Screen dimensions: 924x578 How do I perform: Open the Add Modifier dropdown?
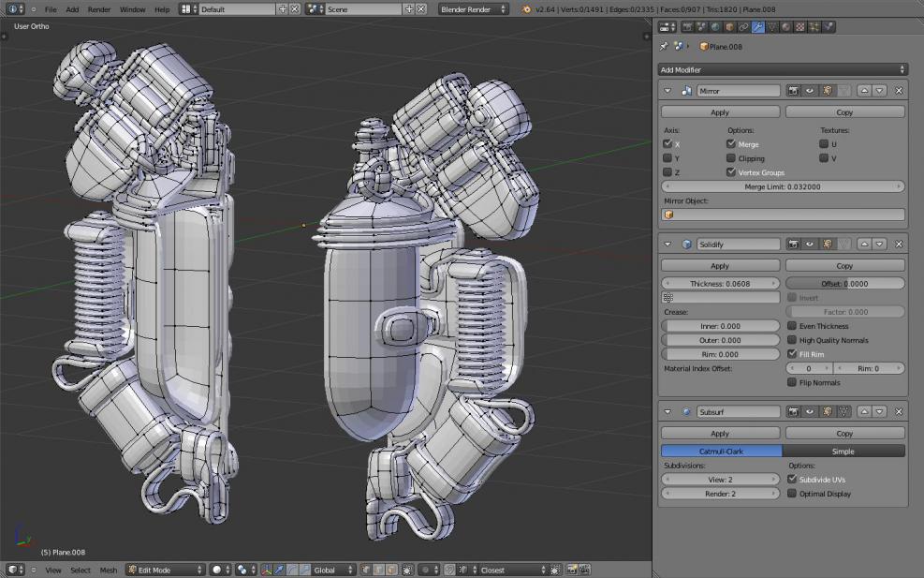[783, 69]
